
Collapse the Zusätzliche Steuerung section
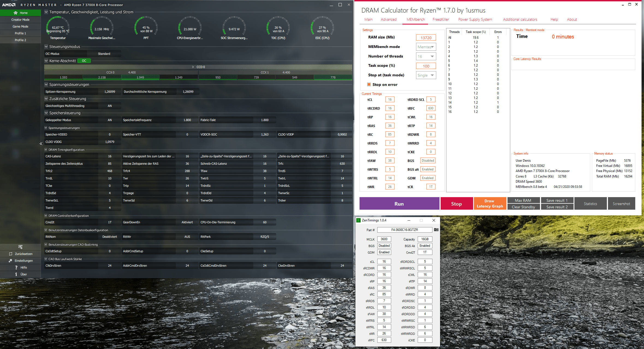click(46, 99)
